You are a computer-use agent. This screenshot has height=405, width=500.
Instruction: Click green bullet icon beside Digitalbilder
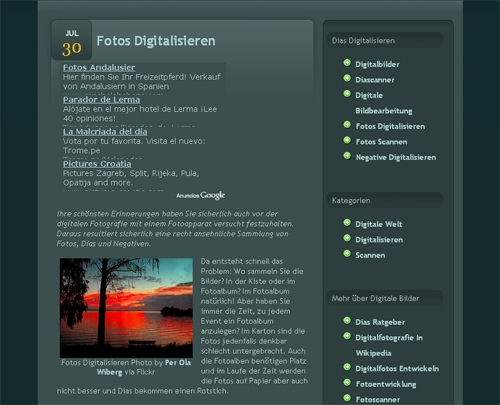(x=347, y=63)
